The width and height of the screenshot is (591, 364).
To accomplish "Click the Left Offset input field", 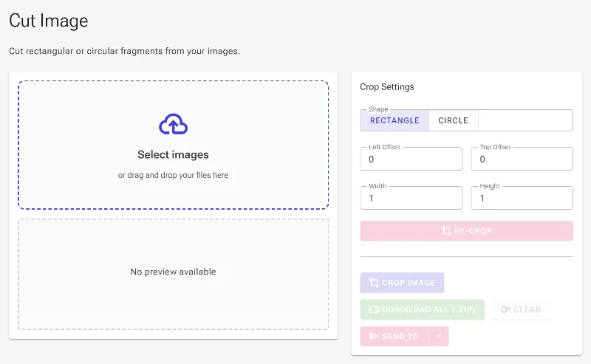I will coord(411,159).
